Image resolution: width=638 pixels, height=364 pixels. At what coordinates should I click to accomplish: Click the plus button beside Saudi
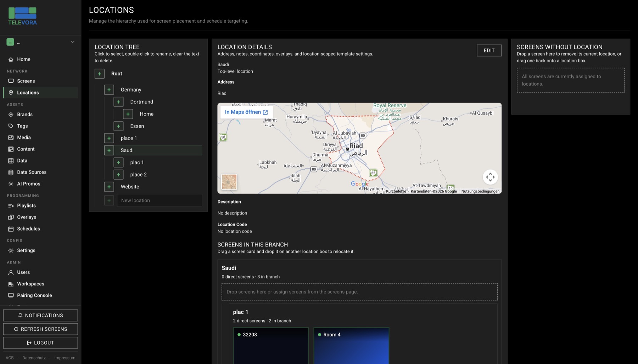pos(109,150)
